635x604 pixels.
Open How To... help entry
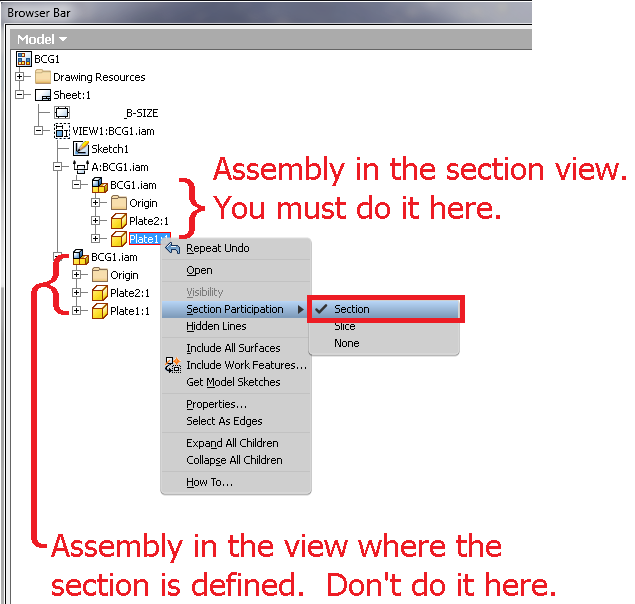pyautogui.click(x=236, y=482)
